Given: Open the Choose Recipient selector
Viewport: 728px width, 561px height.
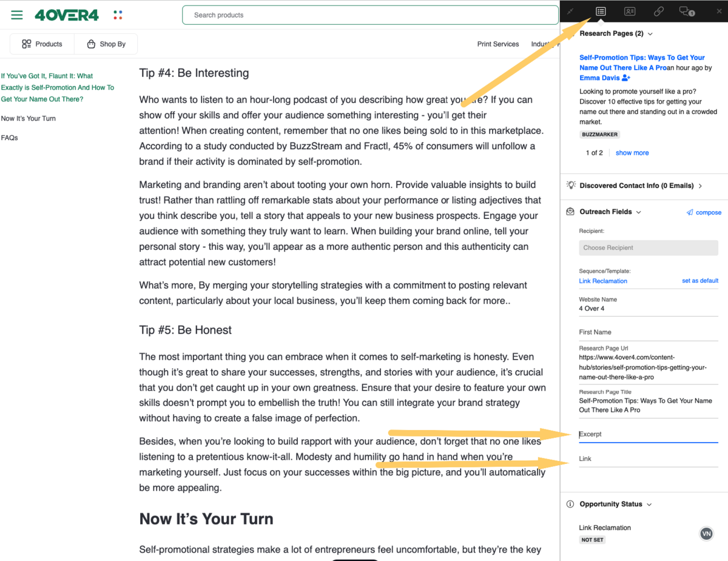Looking at the screenshot, I should (648, 247).
